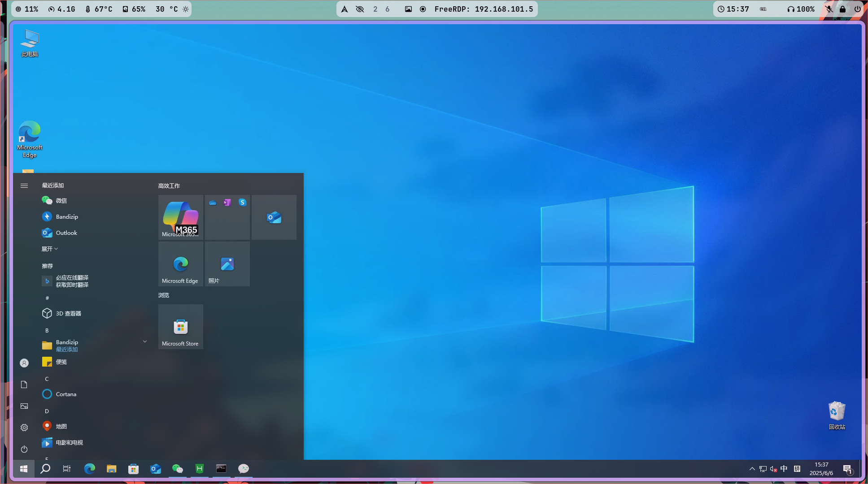Expand the Bandizip folder in app list
This screenshot has height=484, width=868.
[94, 346]
